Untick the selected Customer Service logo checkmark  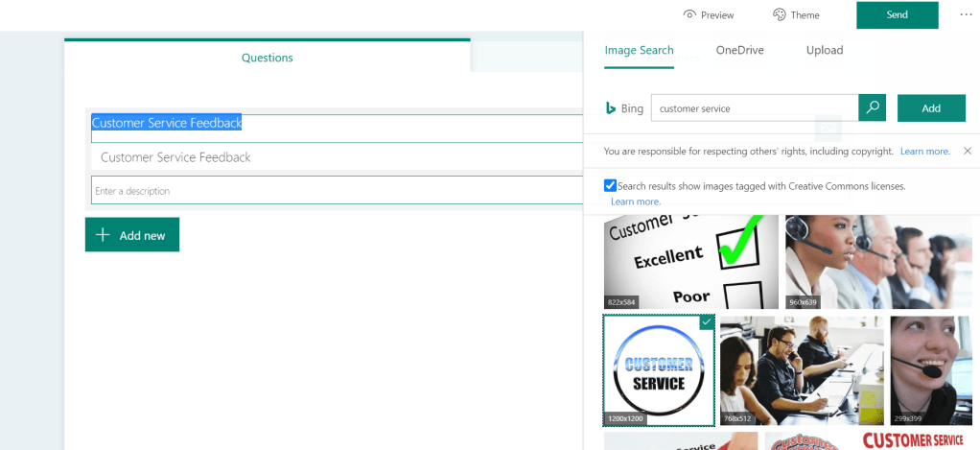(x=706, y=323)
